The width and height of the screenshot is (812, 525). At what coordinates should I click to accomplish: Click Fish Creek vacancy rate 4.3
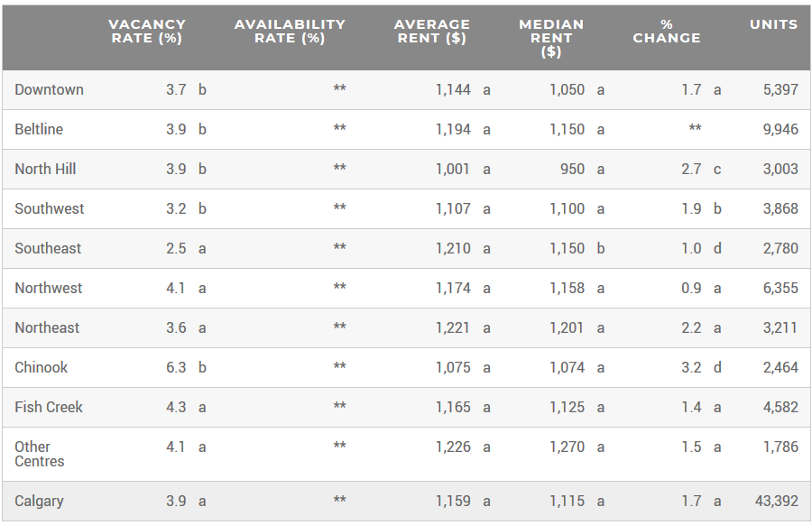pyautogui.click(x=176, y=407)
